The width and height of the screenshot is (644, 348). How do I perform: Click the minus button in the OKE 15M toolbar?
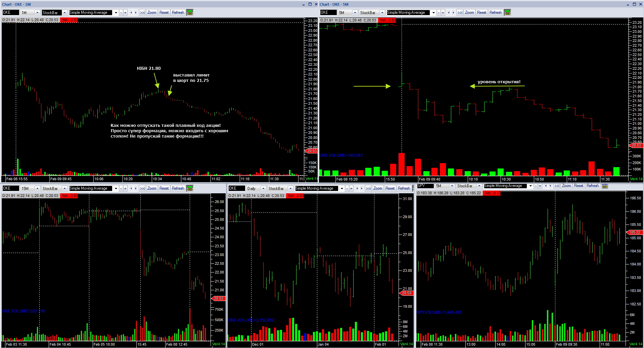(x=121, y=188)
